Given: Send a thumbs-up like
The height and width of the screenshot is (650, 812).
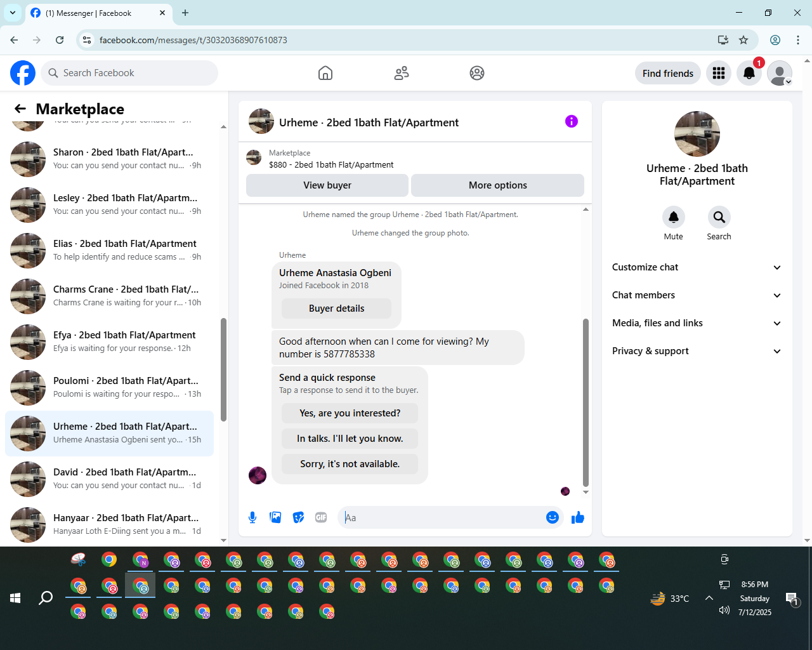Looking at the screenshot, I should 578,517.
